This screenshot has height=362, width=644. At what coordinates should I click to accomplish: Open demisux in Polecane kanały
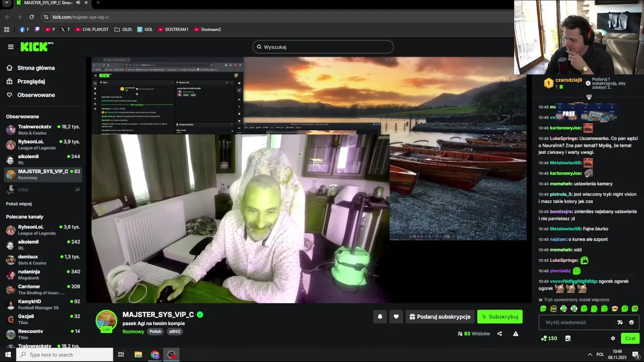tap(43, 259)
